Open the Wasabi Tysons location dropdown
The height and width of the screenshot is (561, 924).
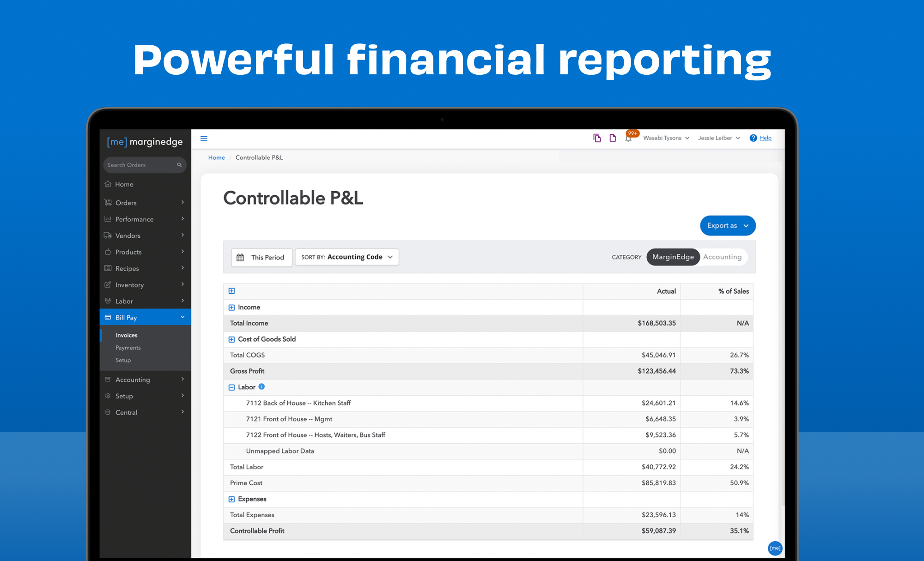click(666, 138)
